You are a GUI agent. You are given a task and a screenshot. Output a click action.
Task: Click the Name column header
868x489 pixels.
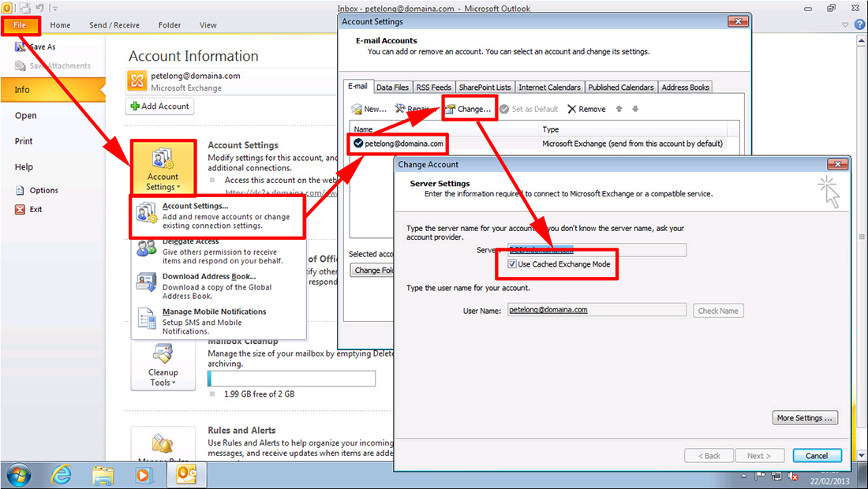[x=444, y=129]
